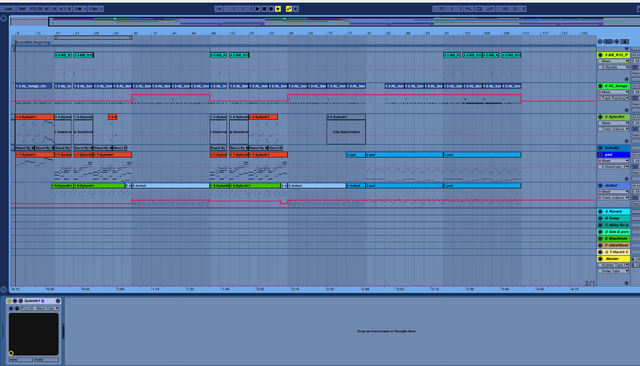The image size is (640, 366).
Task: Toggle the Loop switch in control bar
Action: [479, 9]
